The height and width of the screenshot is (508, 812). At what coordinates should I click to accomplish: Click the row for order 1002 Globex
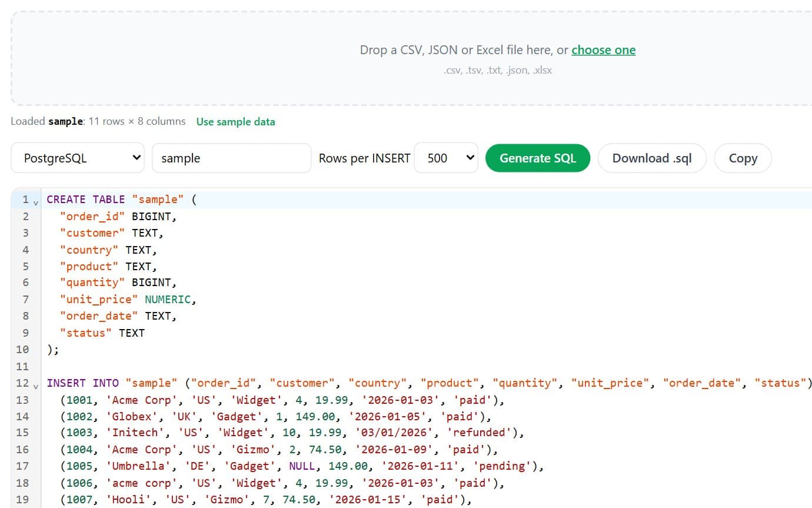[276, 416]
